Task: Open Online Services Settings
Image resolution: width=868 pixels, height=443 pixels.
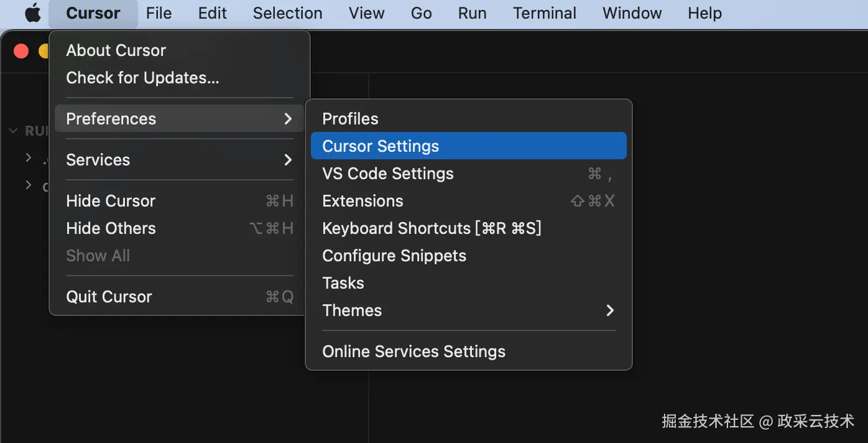Action: pos(413,352)
